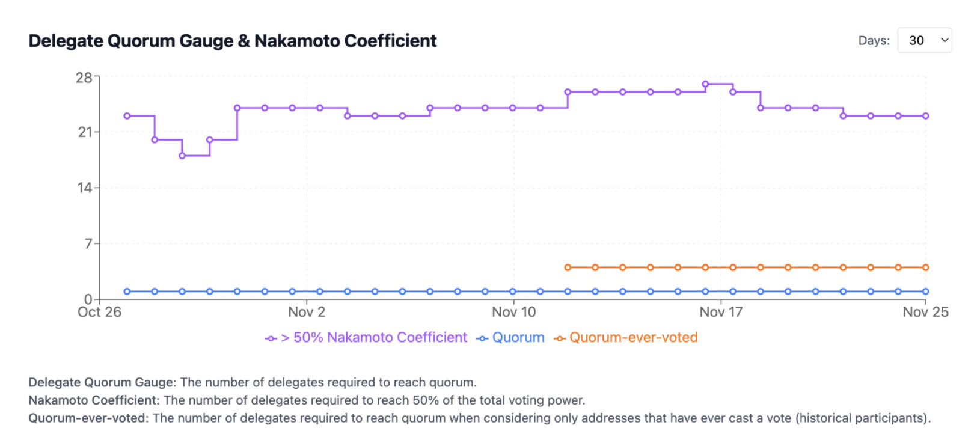This screenshot has height=446, width=980.
Task: Select the highest purple Nakamoto data point
Action: 705,84
